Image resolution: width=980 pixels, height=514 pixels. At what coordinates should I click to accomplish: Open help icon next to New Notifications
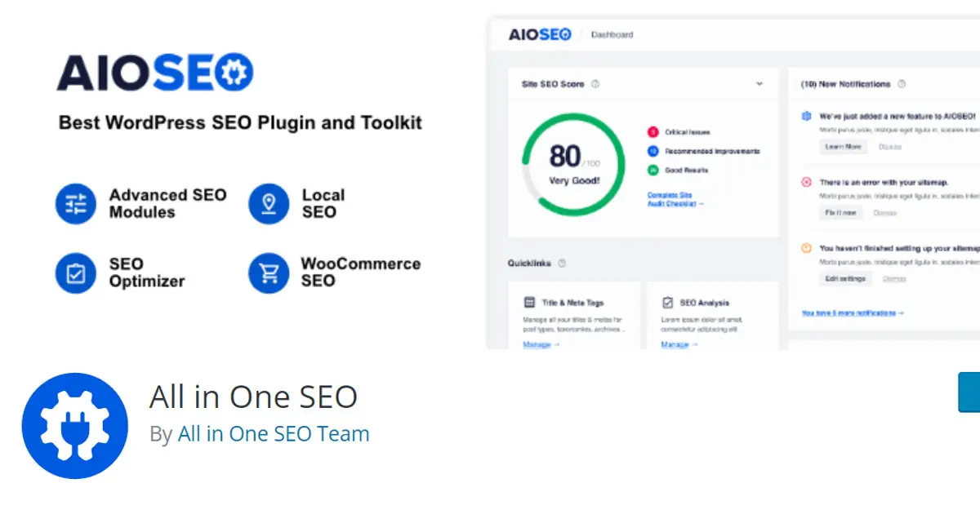[x=901, y=84]
